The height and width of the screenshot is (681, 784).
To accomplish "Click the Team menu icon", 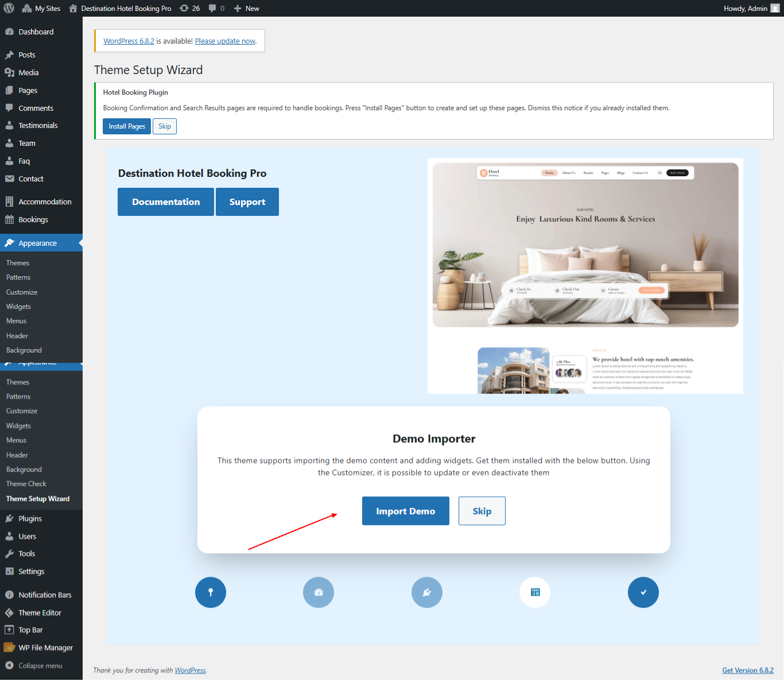I will [x=9, y=143].
